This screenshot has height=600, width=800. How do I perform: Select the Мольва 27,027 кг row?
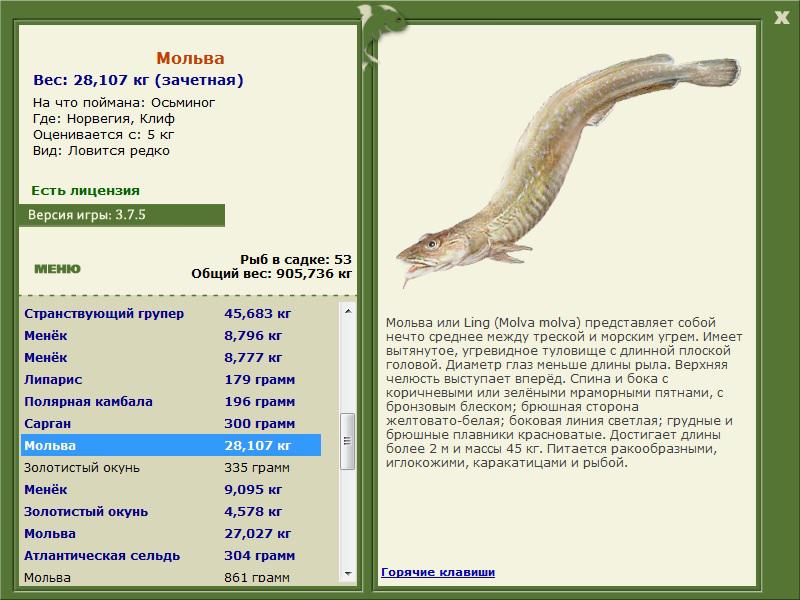171,533
